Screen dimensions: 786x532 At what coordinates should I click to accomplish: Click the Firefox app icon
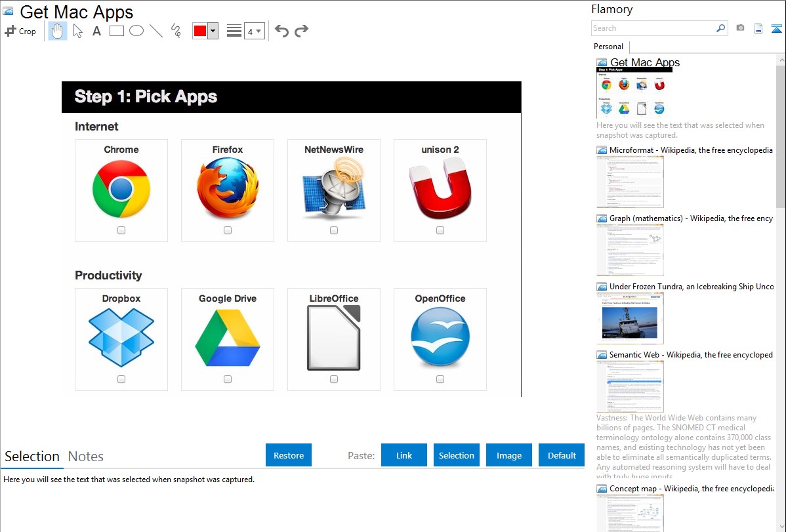click(x=228, y=188)
